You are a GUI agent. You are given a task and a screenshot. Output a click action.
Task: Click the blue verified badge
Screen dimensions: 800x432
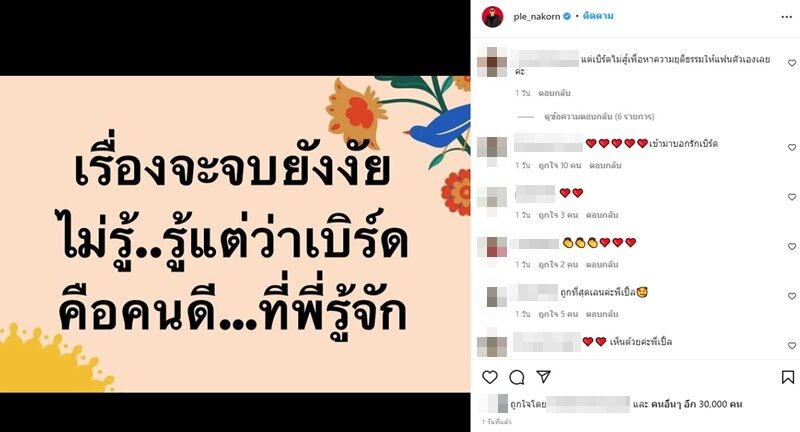pyautogui.click(x=567, y=16)
